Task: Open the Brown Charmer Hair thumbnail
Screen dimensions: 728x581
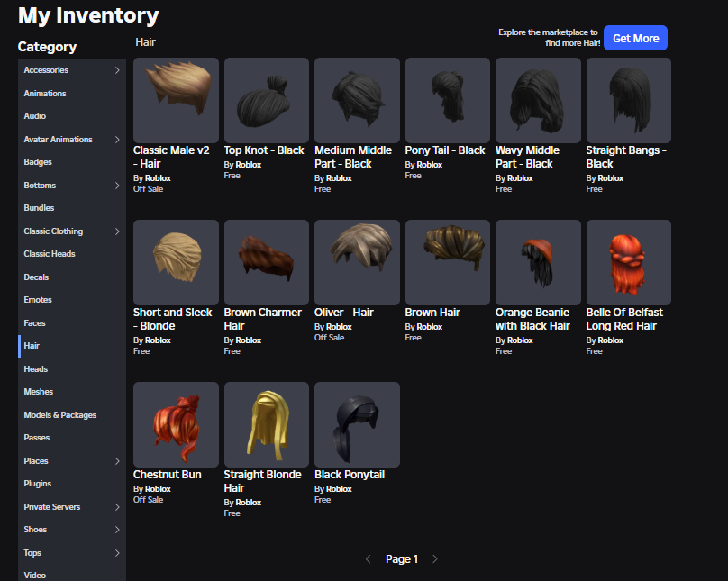Action: click(267, 262)
